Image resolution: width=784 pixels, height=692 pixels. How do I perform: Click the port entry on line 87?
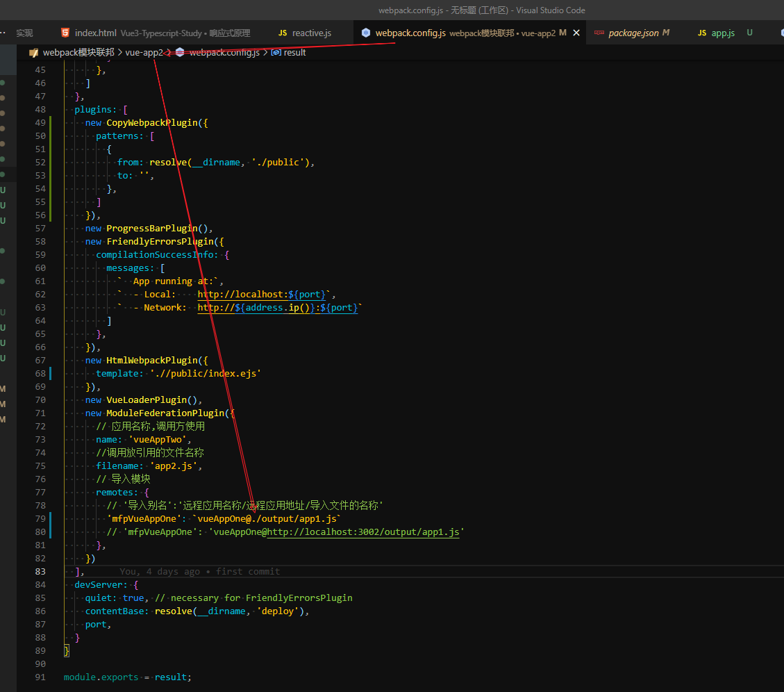(x=96, y=625)
